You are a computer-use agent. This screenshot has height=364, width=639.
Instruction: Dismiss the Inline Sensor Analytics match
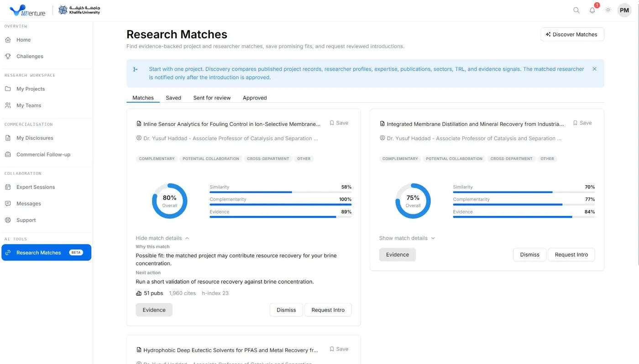click(x=286, y=310)
